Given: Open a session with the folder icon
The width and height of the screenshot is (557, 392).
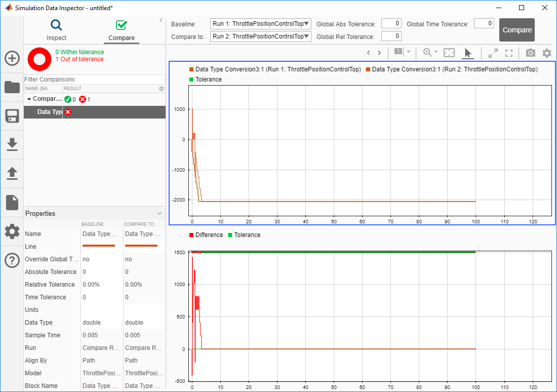Looking at the screenshot, I should (12, 87).
